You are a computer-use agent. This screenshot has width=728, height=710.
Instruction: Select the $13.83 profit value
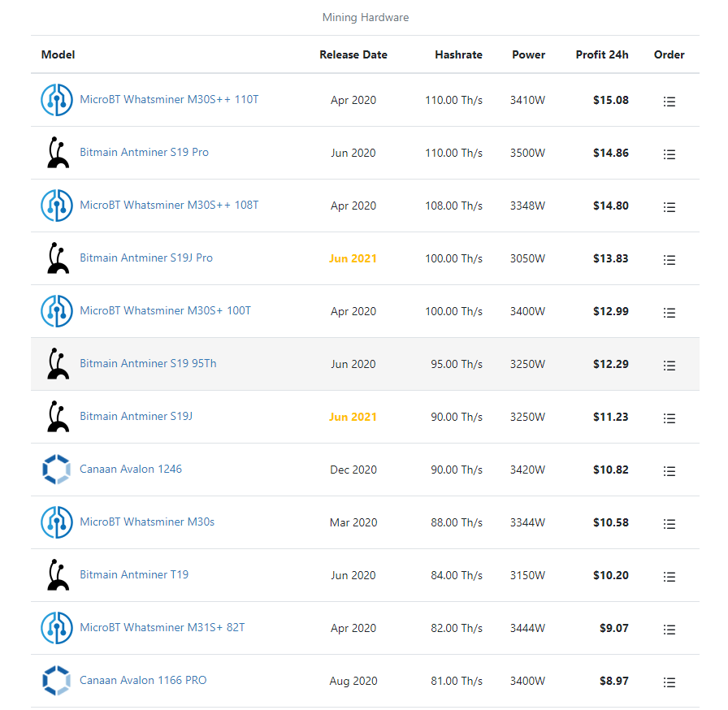(x=611, y=258)
